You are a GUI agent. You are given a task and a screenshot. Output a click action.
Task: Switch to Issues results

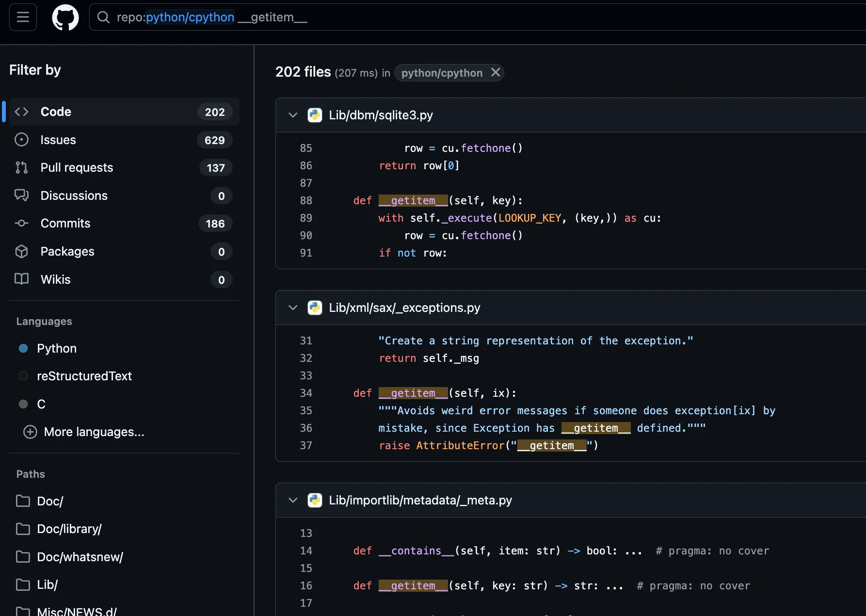tap(58, 140)
